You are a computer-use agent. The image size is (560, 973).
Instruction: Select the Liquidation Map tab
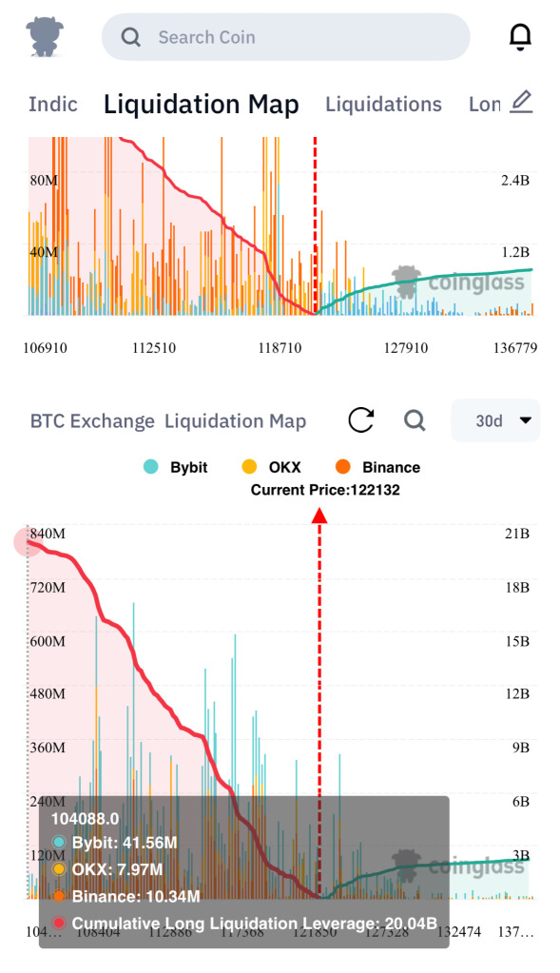(201, 105)
